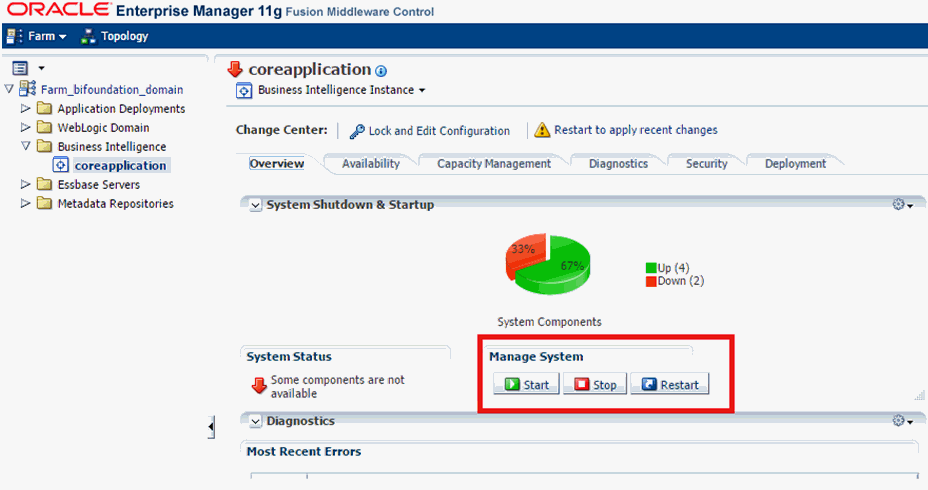Viewport: 928px width, 490px height.
Task: Open the Diagnostics section gear options
Action: click(903, 421)
